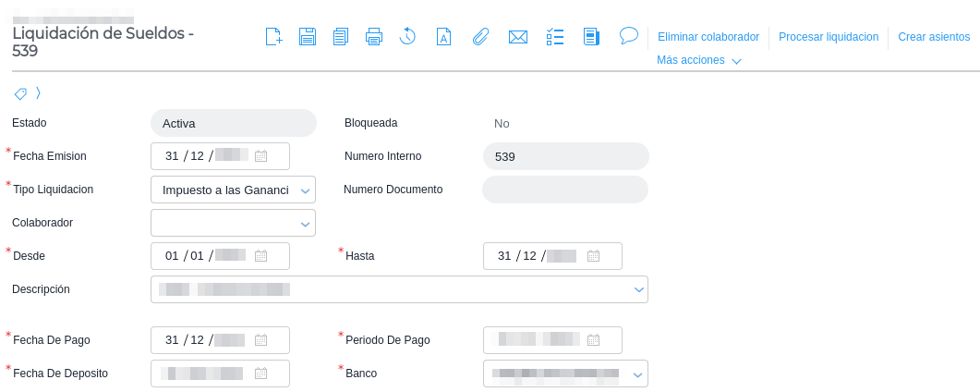The height and width of the screenshot is (392, 980).
Task: Print the liquidación using printer icon
Action: click(x=374, y=37)
